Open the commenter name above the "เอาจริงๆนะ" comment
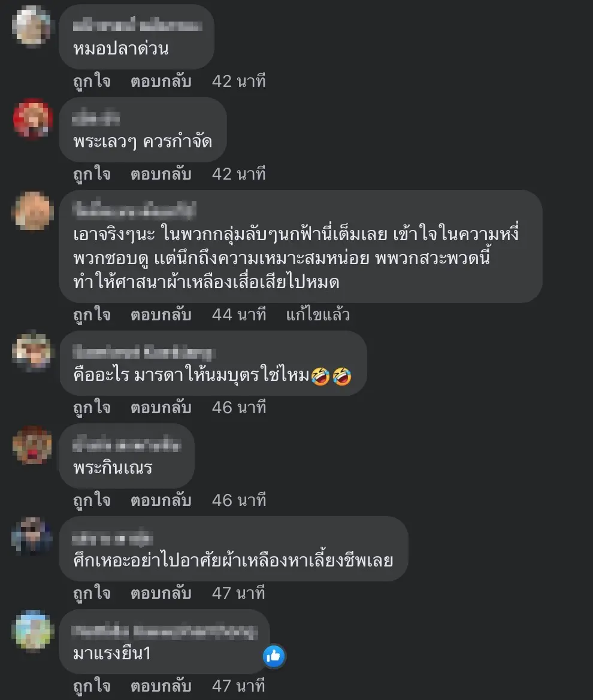 [x=134, y=210]
